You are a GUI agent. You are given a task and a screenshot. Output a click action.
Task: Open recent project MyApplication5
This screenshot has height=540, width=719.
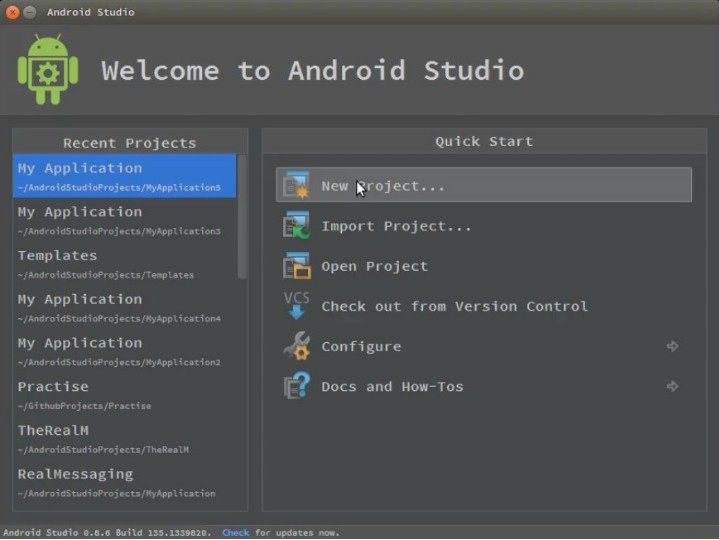[x=125, y=176]
